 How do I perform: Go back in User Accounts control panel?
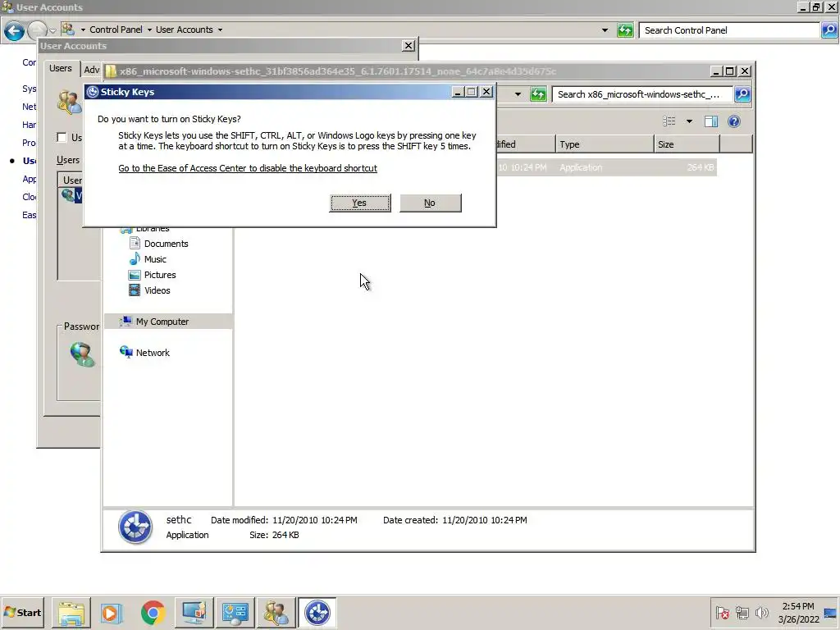pos(13,30)
